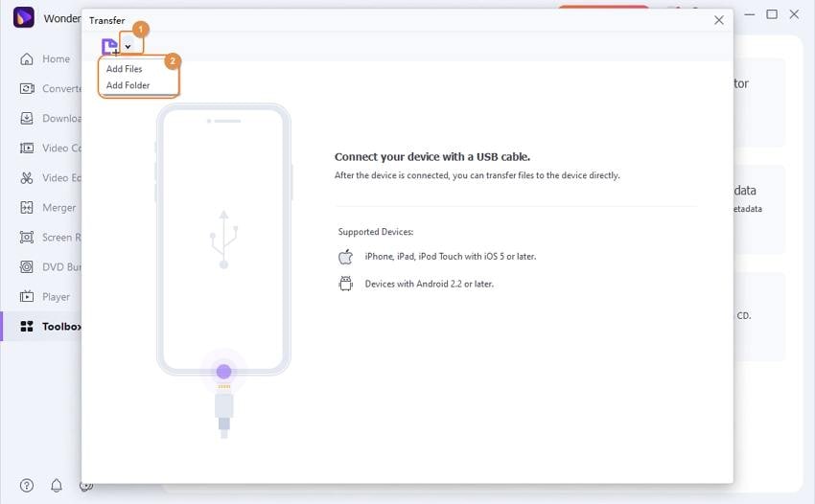Maximize the main application window
This screenshot has height=504, width=815.
772,14
